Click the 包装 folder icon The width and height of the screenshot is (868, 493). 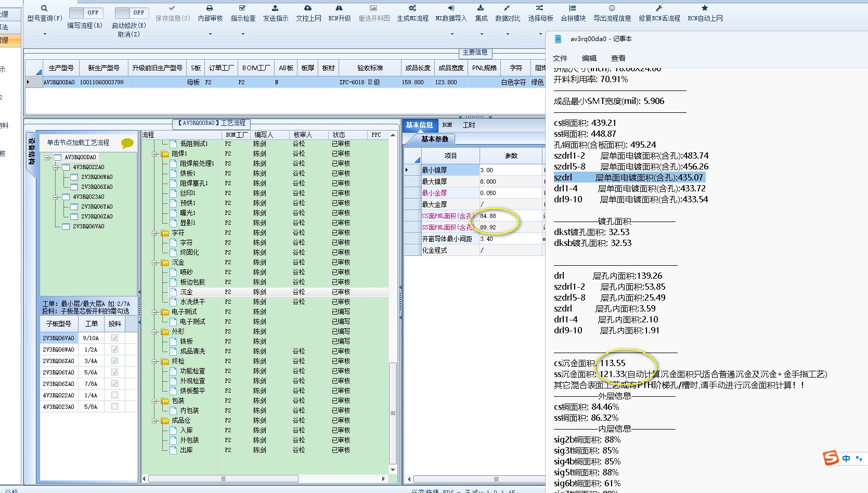click(165, 401)
